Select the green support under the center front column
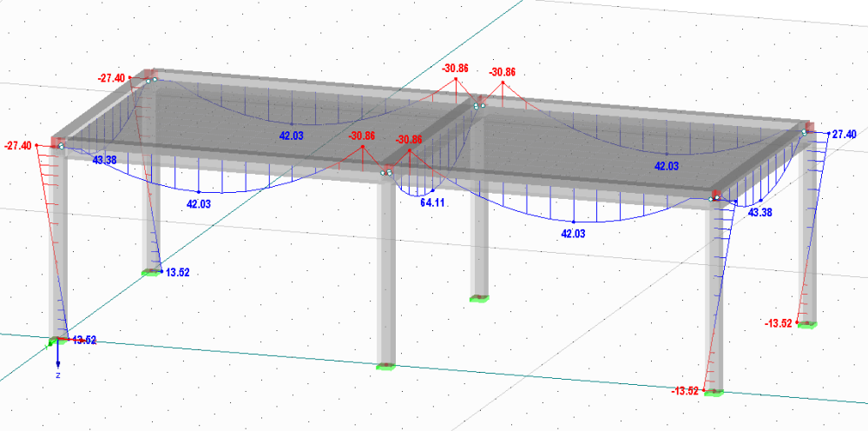Image resolution: width=868 pixels, height=431 pixels. point(386,366)
